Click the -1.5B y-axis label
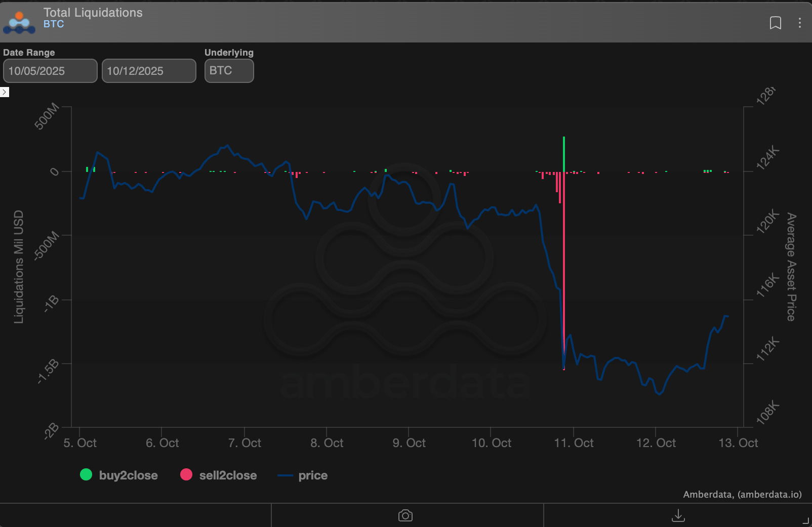The height and width of the screenshot is (527, 812). click(x=49, y=372)
